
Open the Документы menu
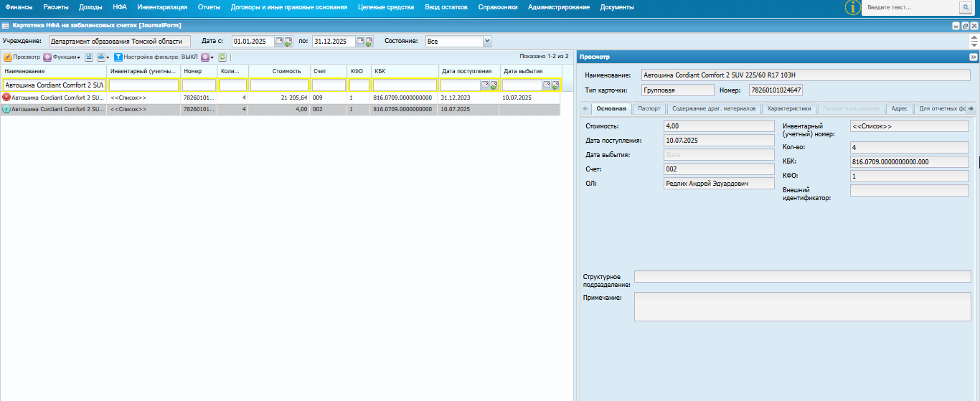pos(617,7)
